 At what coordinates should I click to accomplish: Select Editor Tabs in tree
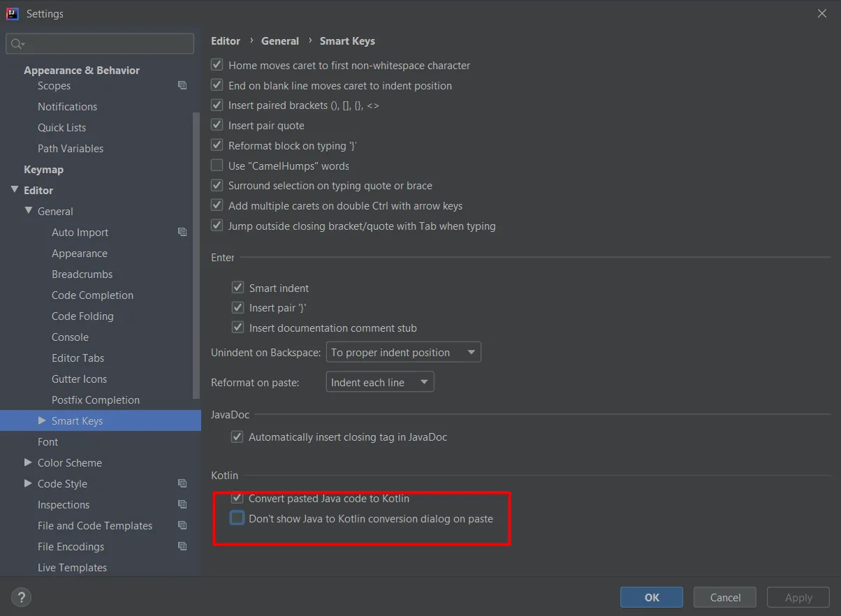78,358
